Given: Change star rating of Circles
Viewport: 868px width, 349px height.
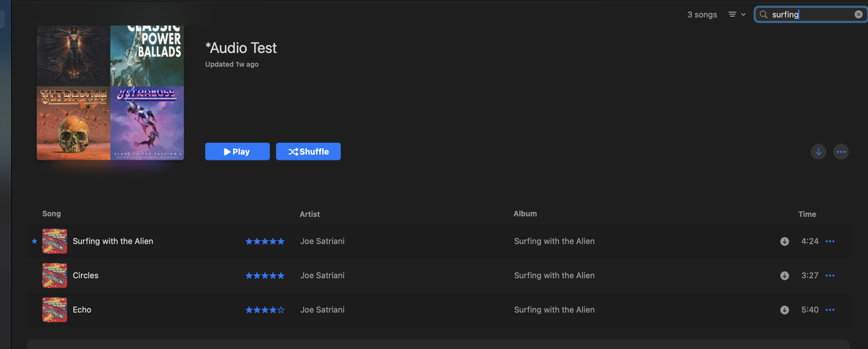Looking at the screenshot, I should 265,276.
